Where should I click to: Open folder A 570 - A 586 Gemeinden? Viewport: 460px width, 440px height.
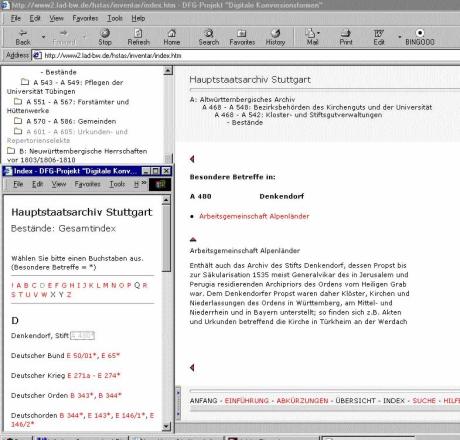[x=18, y=121]
